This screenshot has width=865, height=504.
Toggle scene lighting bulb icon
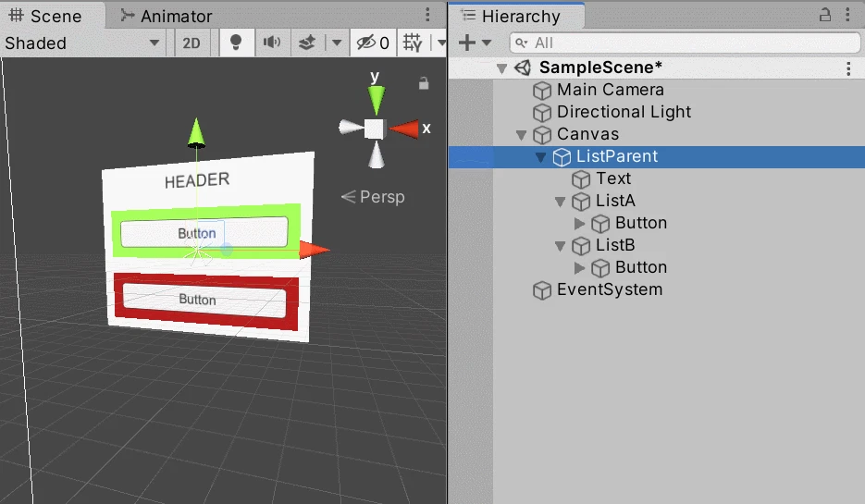[x=236, y=43]
